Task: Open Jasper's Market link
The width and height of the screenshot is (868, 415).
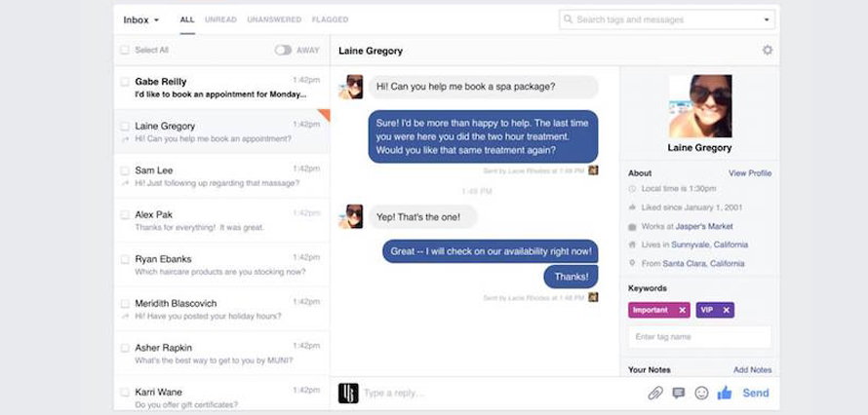Action: point(704,227)
